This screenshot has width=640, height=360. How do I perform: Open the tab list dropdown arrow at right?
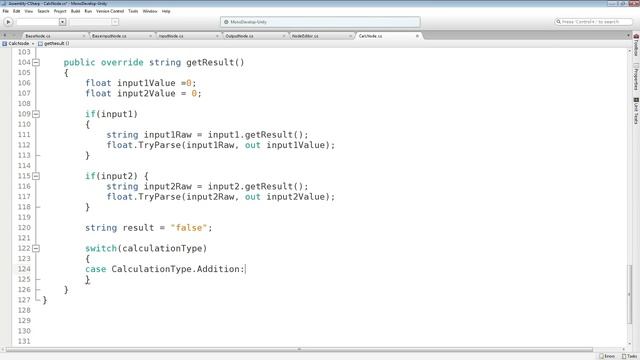628,36
